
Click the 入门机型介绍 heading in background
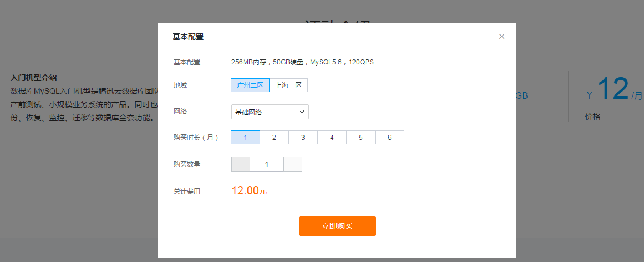tap(34, 78)
